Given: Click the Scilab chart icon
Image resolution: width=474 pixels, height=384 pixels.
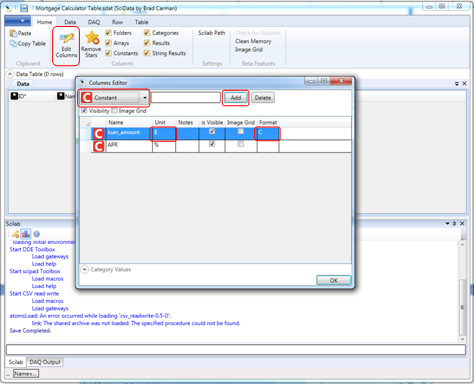Looking at the screenshot, I should (26, 234).
